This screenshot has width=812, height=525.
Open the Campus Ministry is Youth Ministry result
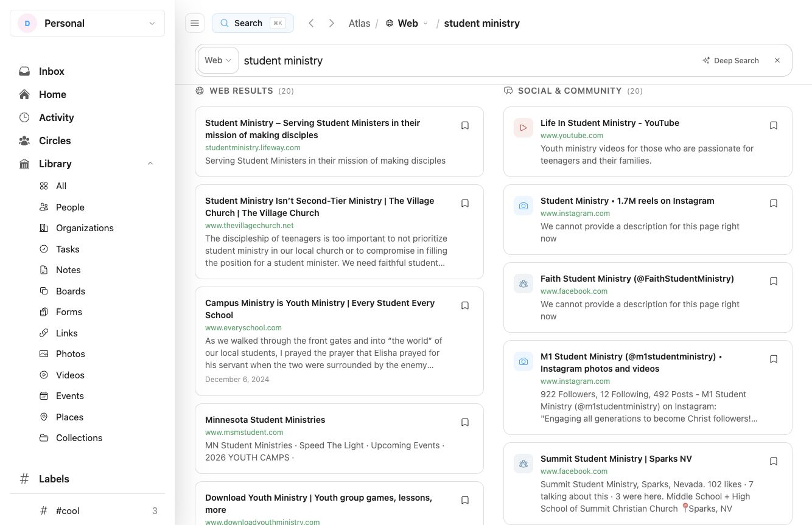(320, 309)
